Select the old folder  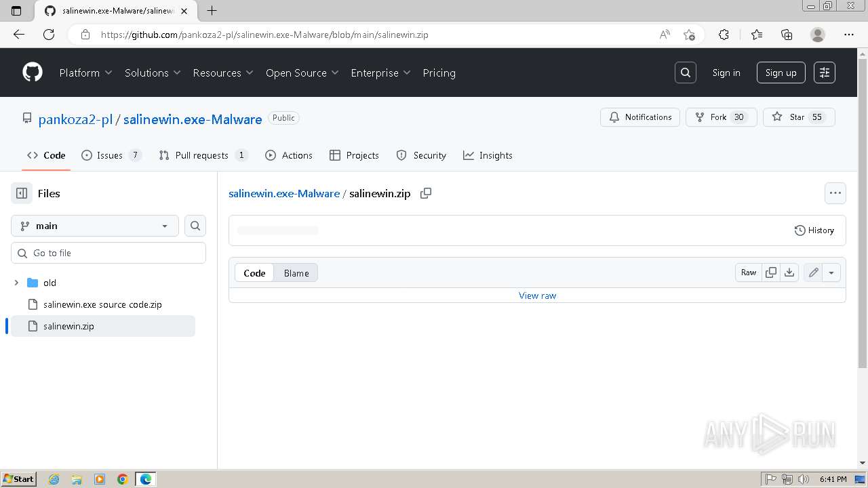pyautogui.click(x=50, y=283)
